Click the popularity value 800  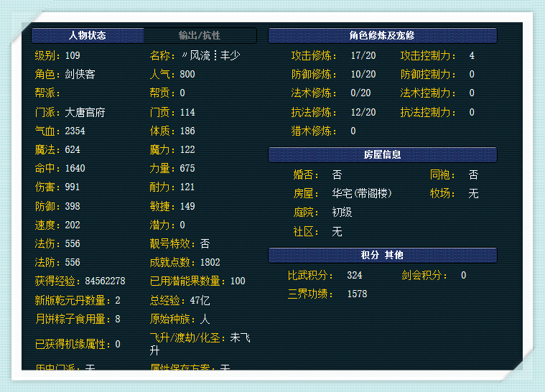tap(187, 75)
